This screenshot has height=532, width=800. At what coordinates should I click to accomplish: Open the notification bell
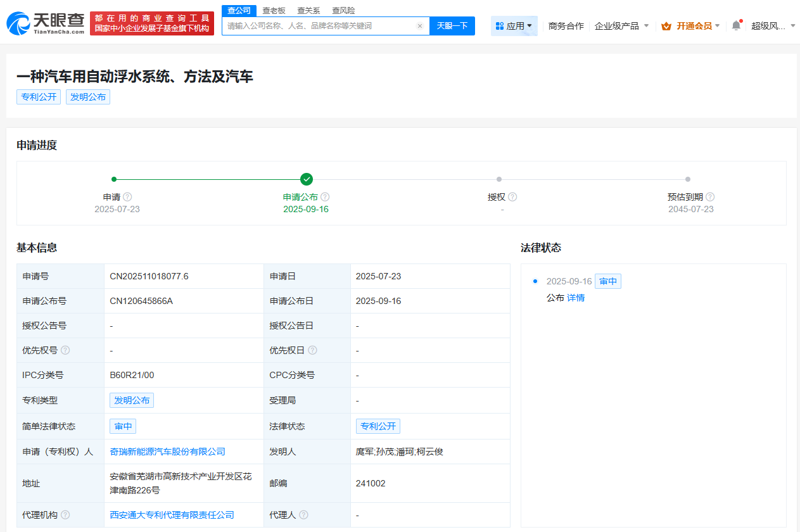click(x=735, y=26)
